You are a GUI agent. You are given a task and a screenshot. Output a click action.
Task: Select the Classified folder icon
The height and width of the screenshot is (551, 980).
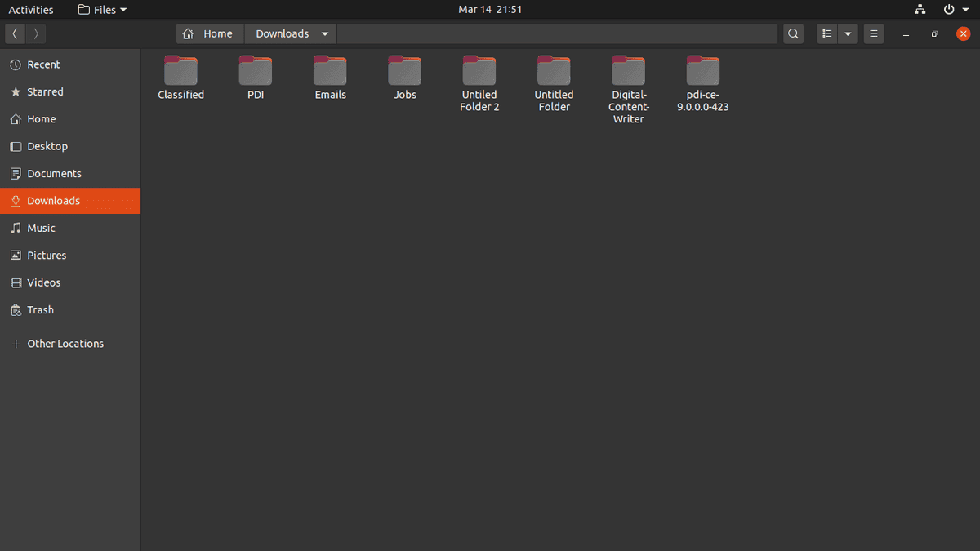(180, 70)
